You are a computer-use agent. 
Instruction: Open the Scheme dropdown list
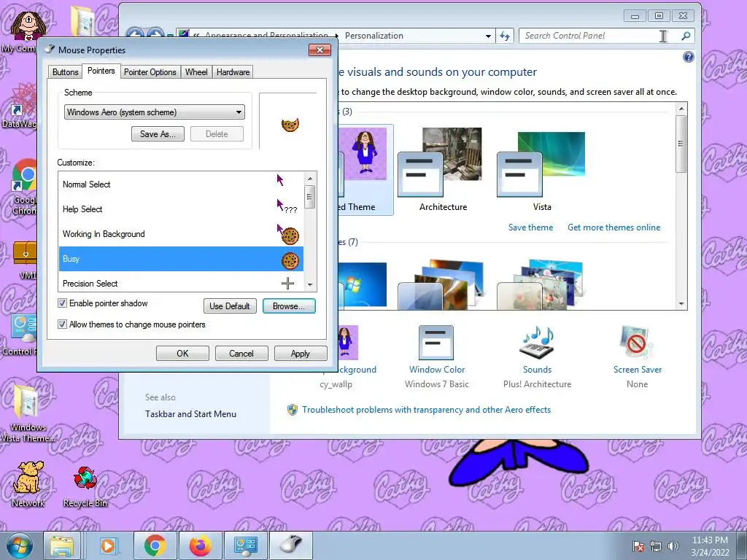[155, 112]
